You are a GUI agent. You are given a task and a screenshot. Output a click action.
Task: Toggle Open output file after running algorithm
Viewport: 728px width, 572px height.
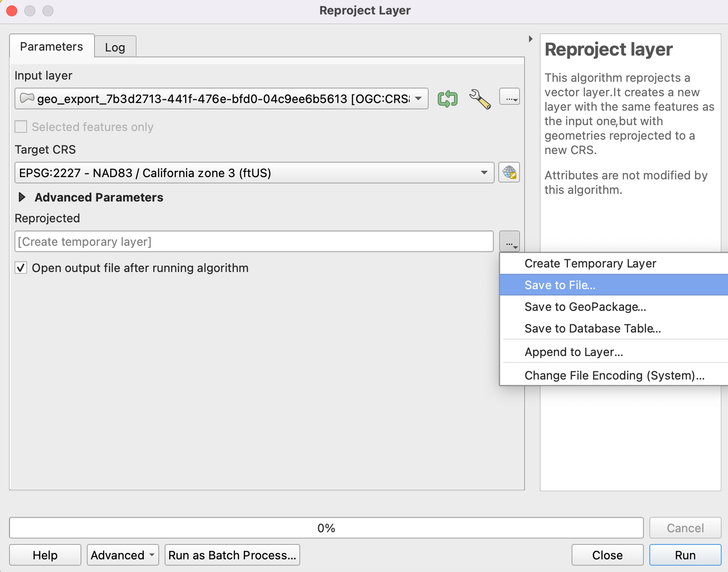pos(21,268)
